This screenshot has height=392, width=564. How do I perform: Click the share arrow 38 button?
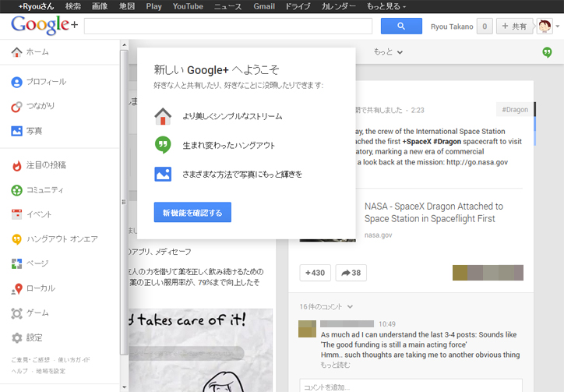[351, 273]
